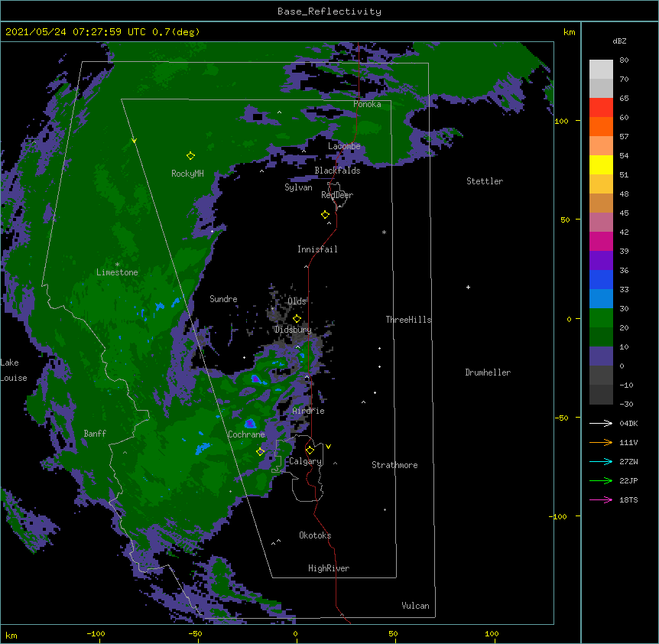Click the Strathmore label

tap(394, 465)
